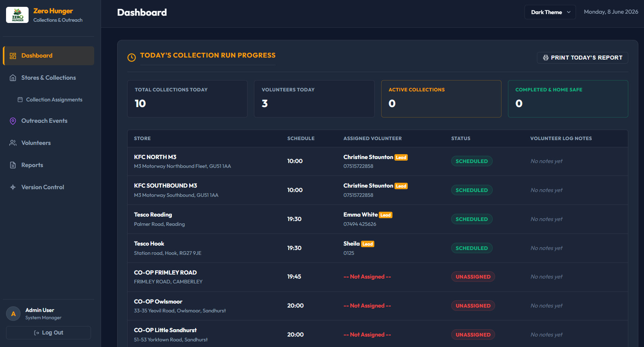Screen dimensions: 644x347
Task: Click KFC NORTH M3 store name
Action: [155, 157]
